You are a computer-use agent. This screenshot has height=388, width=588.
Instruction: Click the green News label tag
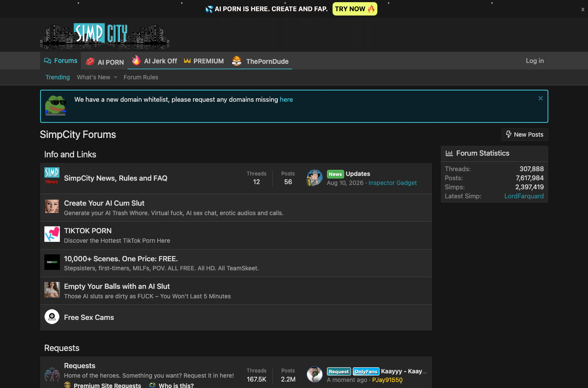(335, 174)
